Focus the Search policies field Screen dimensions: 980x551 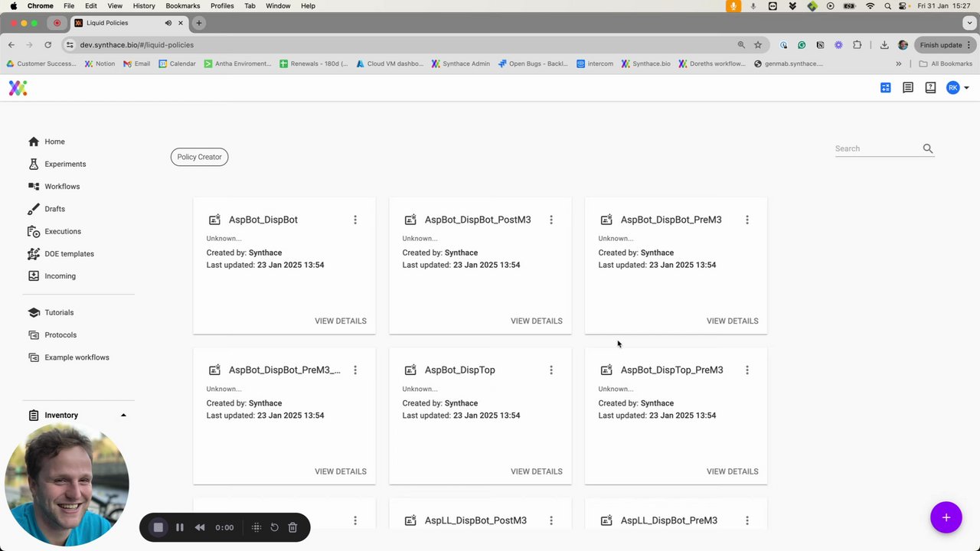[877, 148]
